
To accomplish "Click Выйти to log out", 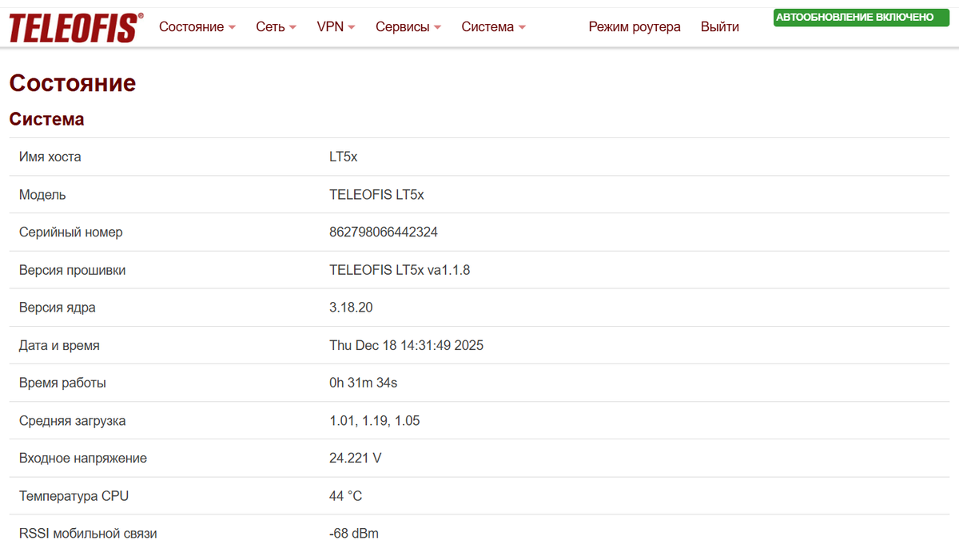I will pos(718,26).
